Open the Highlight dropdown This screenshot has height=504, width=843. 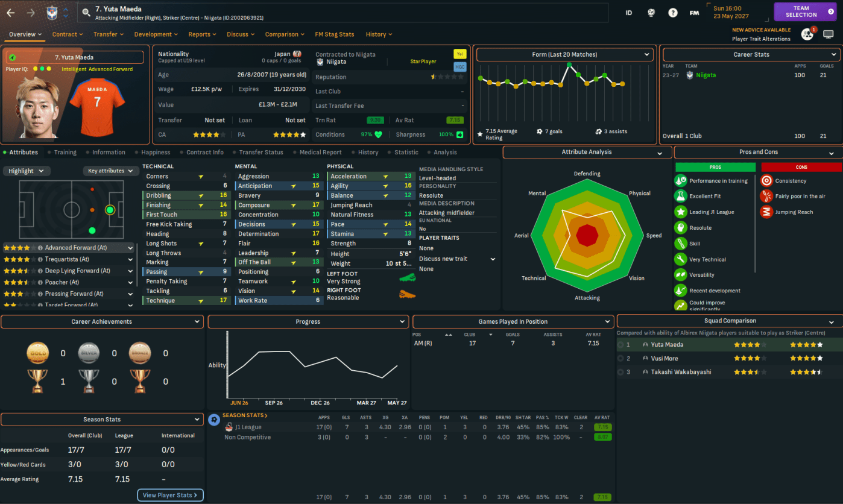click(x=26, y=171)
